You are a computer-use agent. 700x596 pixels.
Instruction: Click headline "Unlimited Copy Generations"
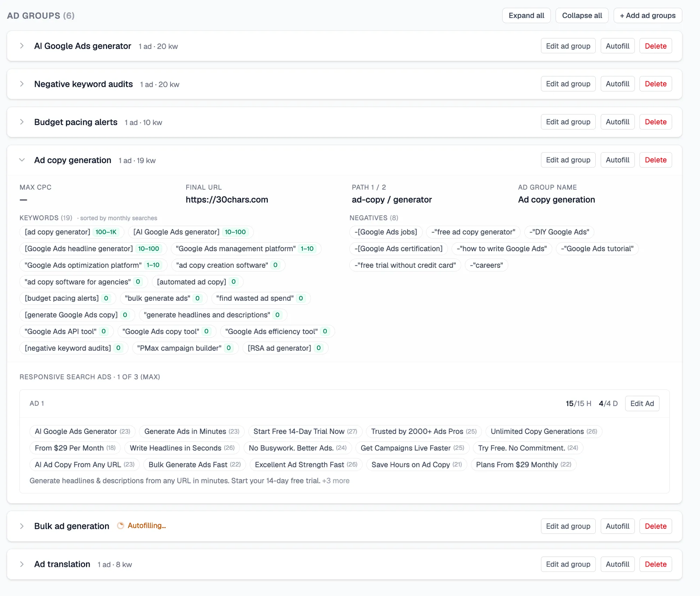pos(544,431)
